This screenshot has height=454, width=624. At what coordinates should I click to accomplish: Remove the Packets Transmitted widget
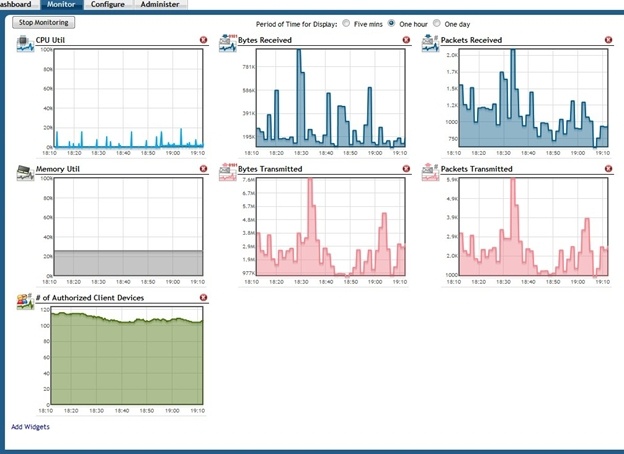(608, 169)
